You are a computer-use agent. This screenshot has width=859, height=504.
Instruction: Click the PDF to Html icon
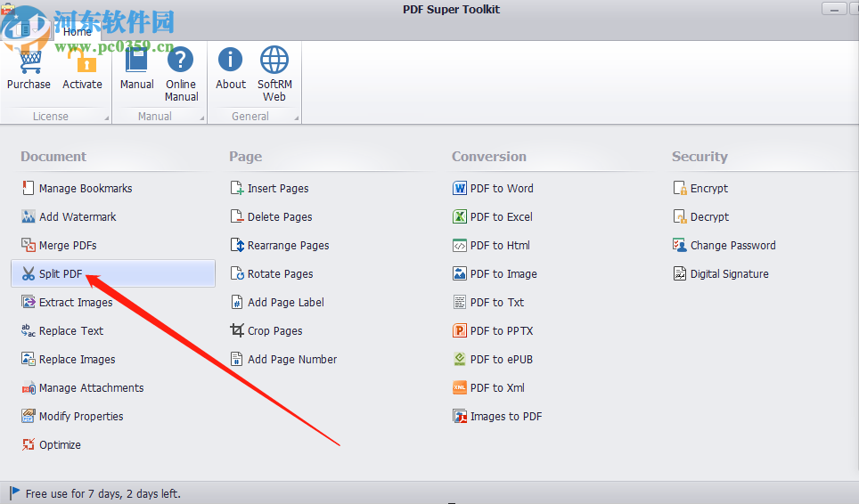pos(460,245)
